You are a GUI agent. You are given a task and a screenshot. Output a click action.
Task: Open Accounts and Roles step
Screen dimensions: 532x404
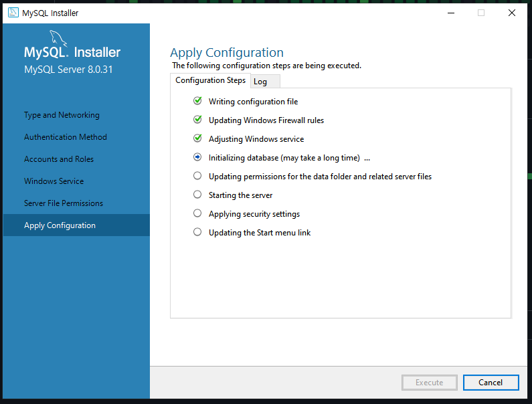click(x=59, y=159)
